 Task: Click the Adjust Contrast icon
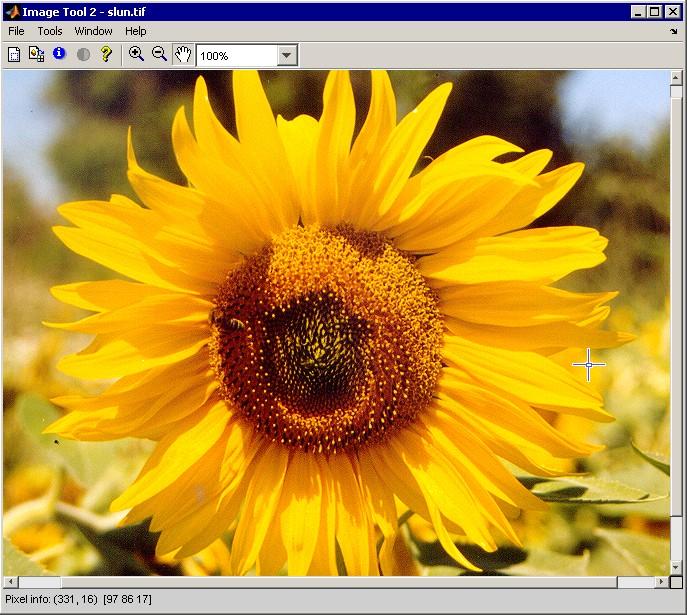(83, 54)
